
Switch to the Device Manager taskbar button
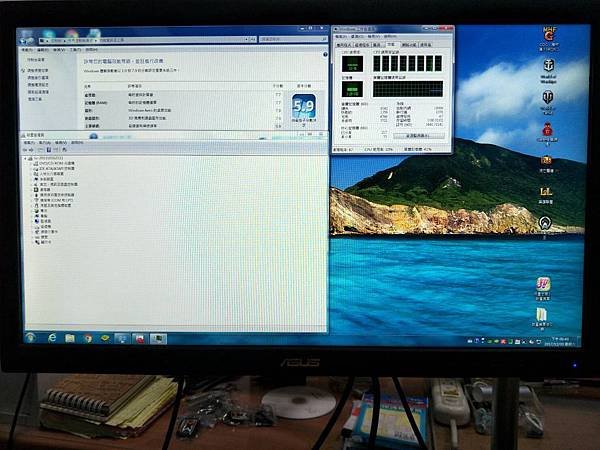coord(158,339)
